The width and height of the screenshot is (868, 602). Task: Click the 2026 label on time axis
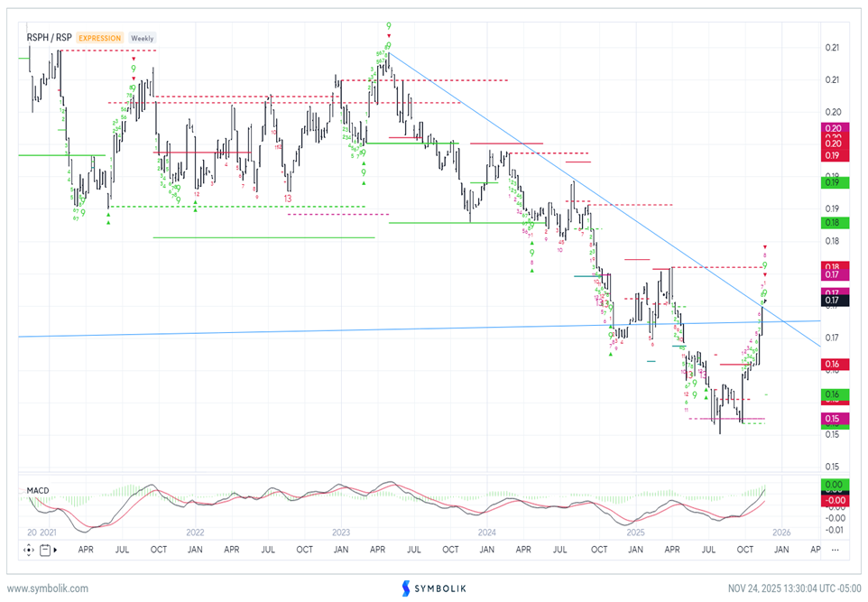(782, 531)
